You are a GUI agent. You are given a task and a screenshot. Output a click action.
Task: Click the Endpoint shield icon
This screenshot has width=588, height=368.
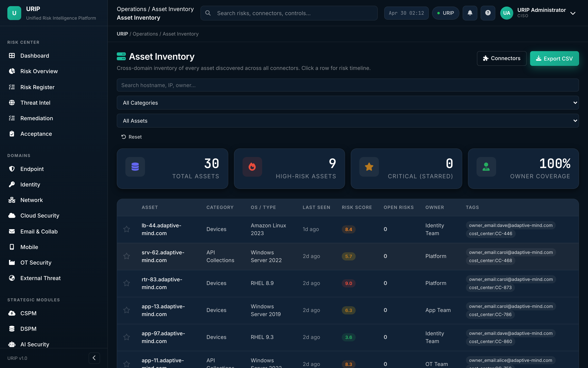coord(12,169)
